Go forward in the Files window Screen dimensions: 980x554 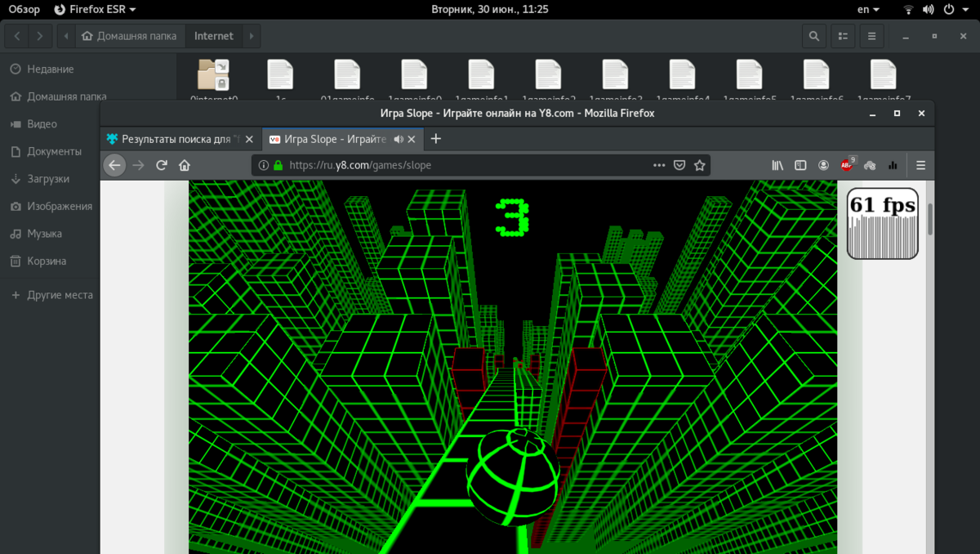[40, 36]
